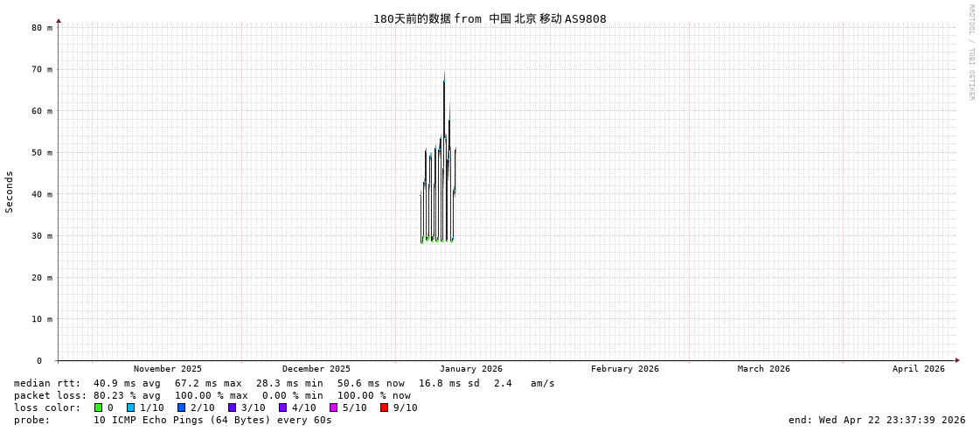Image resolution: width=980 pixels, height=432 pixels.
Task: Click the end timestamp text
Action: coord(876,420)
